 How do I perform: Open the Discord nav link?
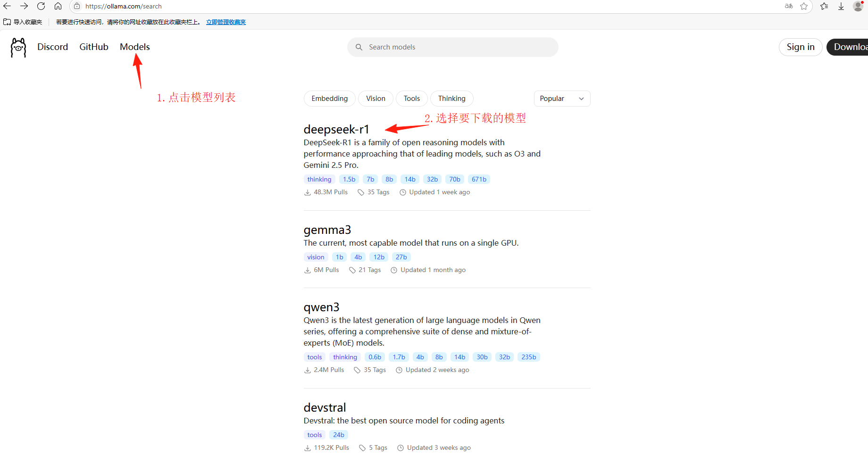coord(53,47)
